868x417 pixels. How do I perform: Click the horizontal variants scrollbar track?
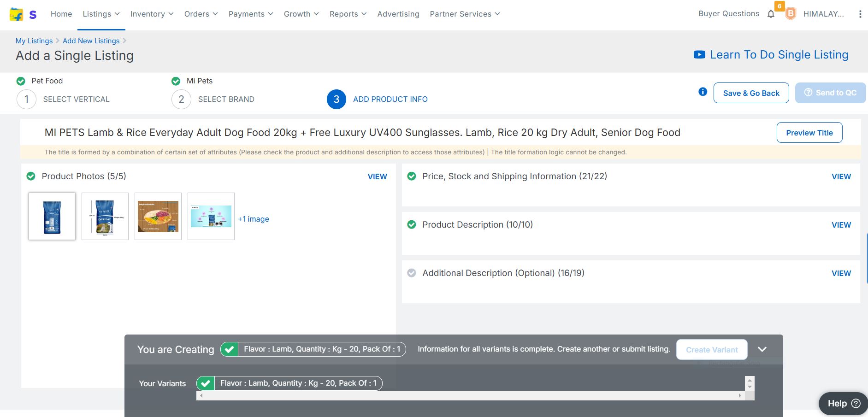click(x=471, y=395)
